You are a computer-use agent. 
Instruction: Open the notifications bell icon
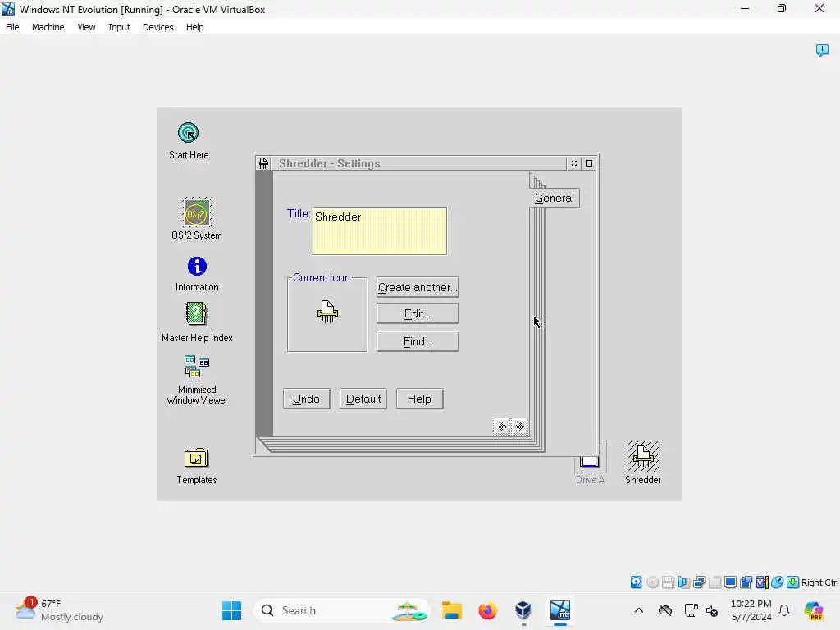coord(784,610)
